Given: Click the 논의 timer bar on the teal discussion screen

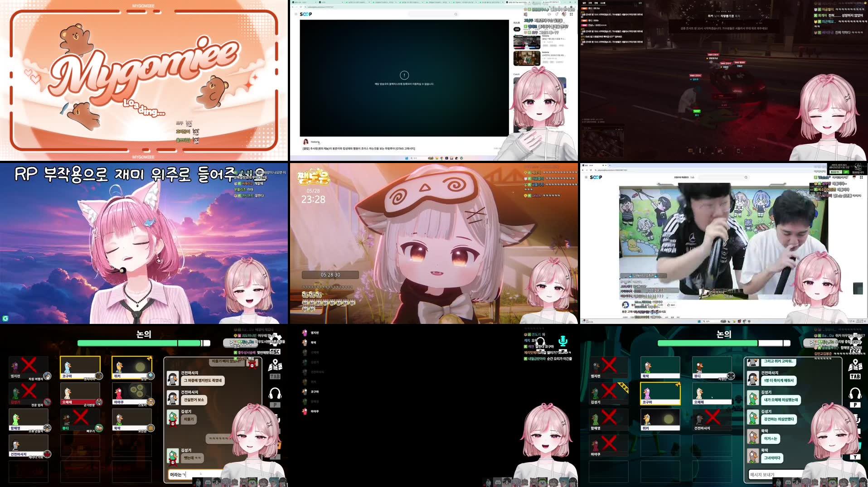Looking at the screenshot, I should pos(724,343).
